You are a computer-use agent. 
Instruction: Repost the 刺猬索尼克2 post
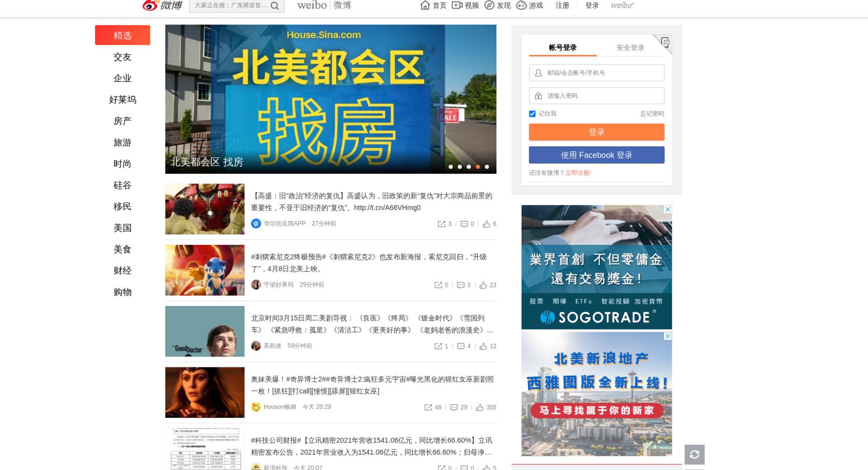tap(438, 285)
